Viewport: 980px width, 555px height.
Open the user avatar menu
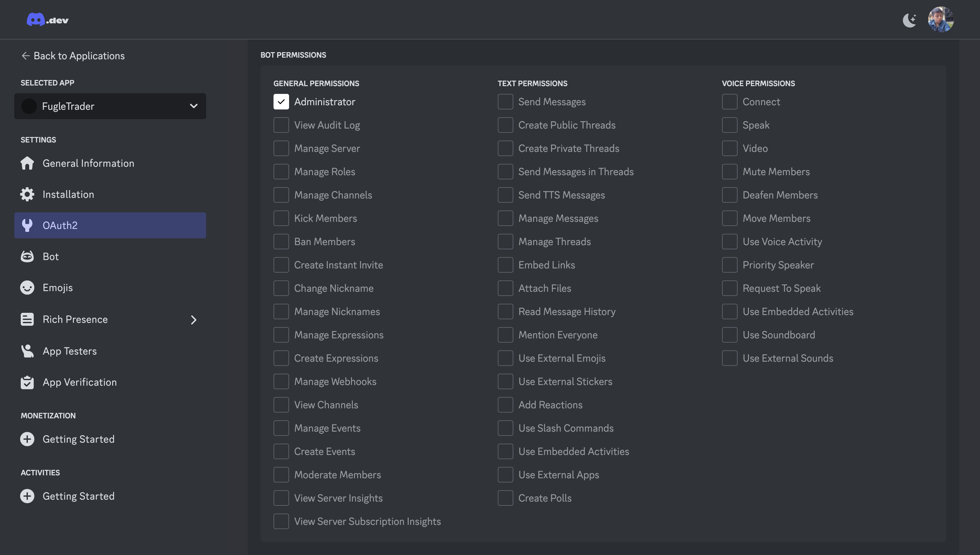coord(941,19)
